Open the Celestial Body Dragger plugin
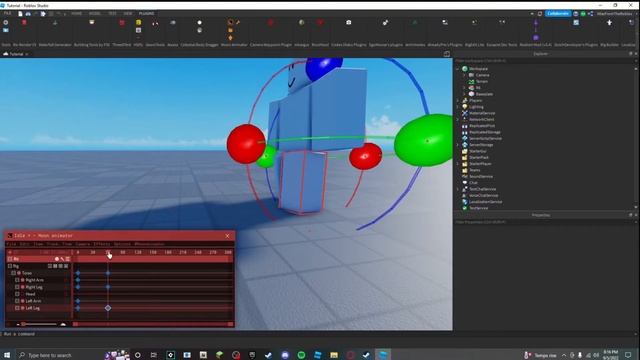The height and width of the screenshot is (360, 640). [200, 22]
